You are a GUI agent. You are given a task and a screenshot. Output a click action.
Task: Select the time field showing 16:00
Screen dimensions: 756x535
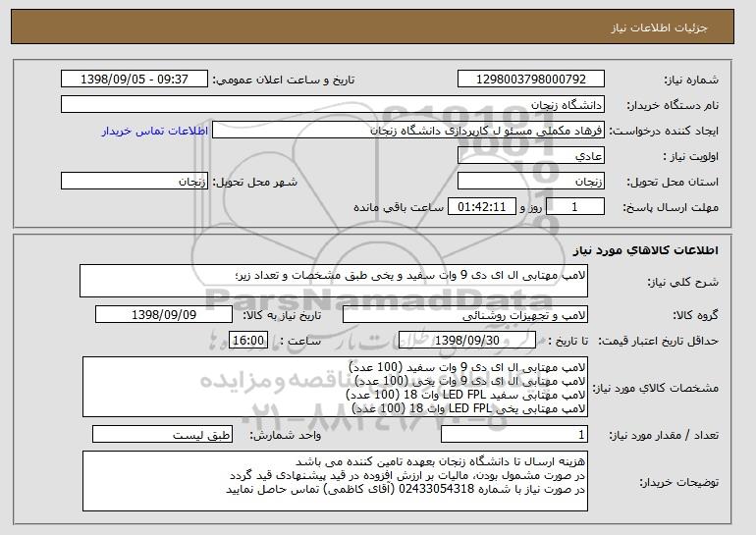pos(248,341)
